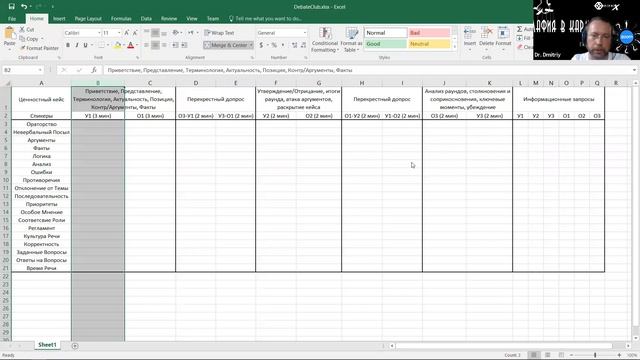Image resolution: width=640 pixels, height=360 pixels.
Task: Switch to the Formulas tab
Action: coord(121,19)
